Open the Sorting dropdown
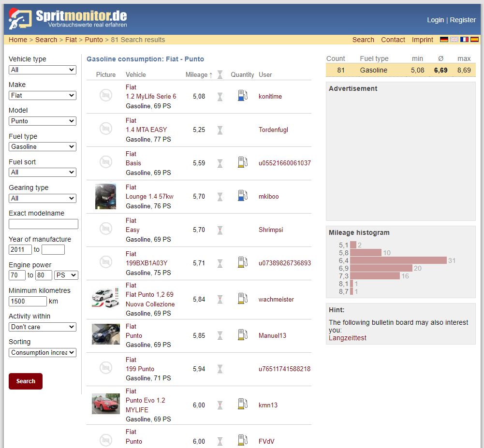 pos(42,352)
